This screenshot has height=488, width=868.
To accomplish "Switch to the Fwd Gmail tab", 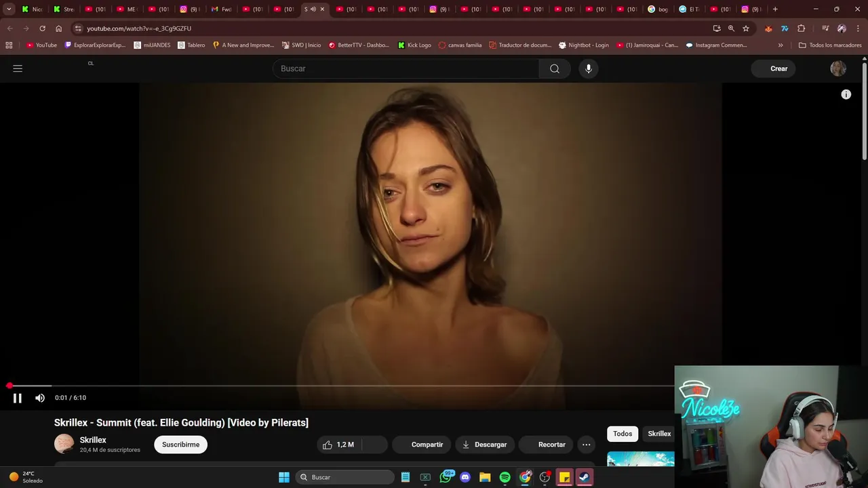I will (221, 9).
